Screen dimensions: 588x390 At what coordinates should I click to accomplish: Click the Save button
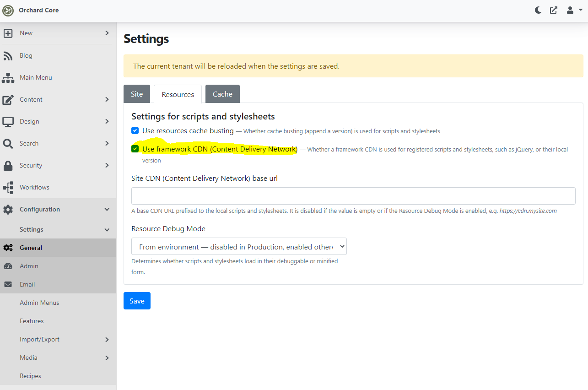(137, 301)
